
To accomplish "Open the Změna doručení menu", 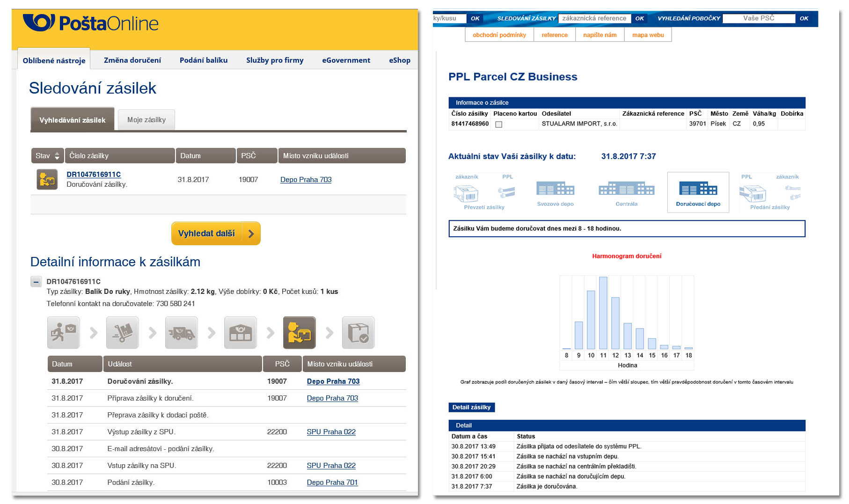I will pyautogui.click(x=132, y=60).
